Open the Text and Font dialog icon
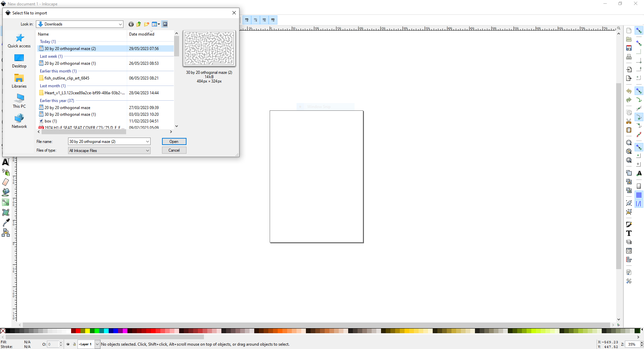The height and width of the screenshot is (349, 644). point(629,233)
